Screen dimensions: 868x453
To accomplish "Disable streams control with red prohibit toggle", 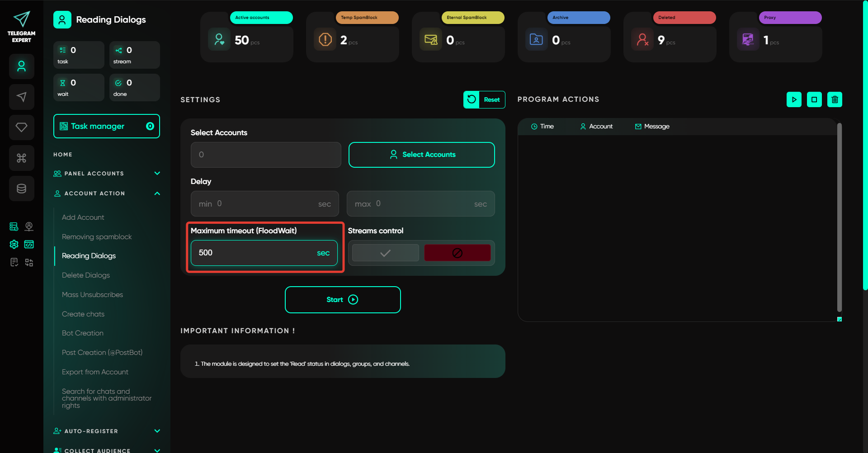I will pos(457,253).
